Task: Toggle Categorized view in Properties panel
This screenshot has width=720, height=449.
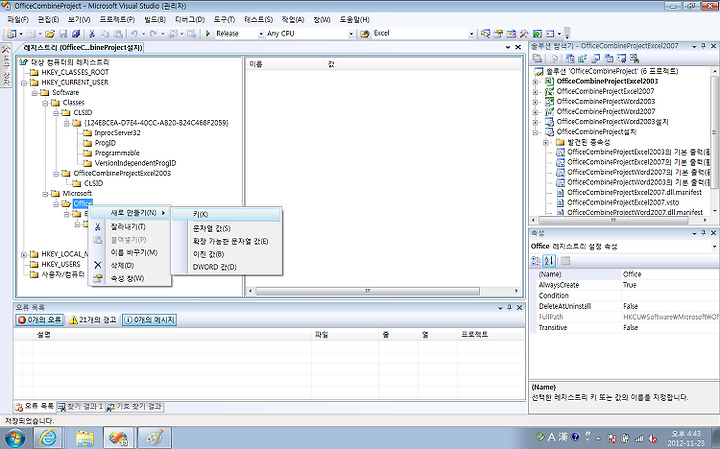Action: click(536, 261)
